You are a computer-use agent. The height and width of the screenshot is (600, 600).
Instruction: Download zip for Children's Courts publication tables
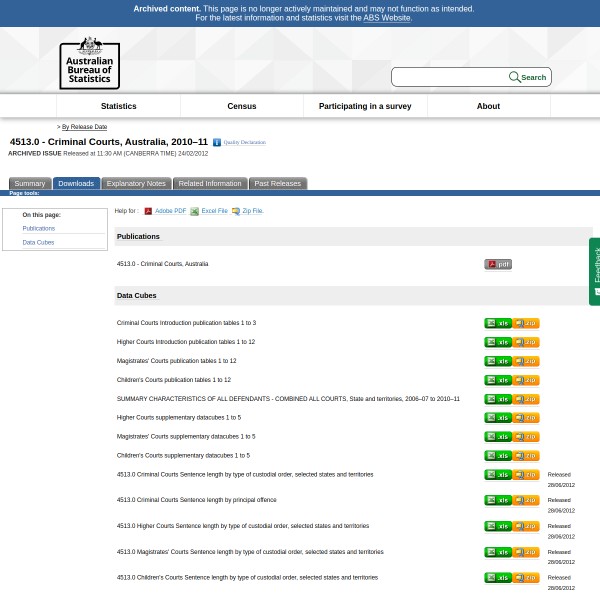[526, 380]
